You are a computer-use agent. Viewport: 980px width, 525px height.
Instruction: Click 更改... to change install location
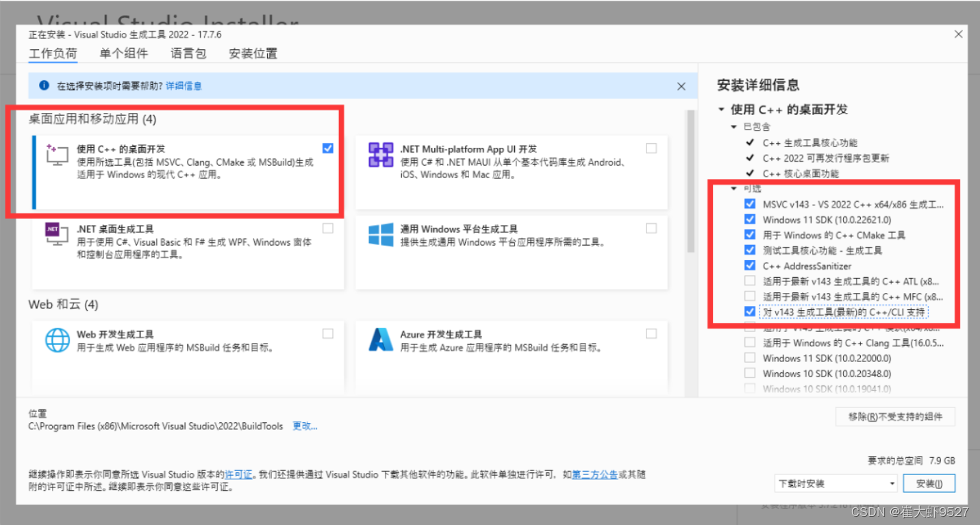[x=305, y=426]
